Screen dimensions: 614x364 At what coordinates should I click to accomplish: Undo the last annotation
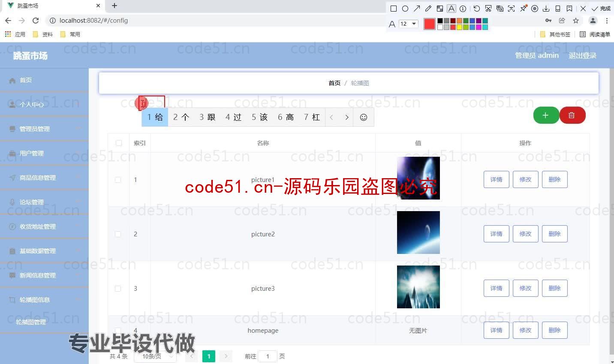[x=477, y=9]
